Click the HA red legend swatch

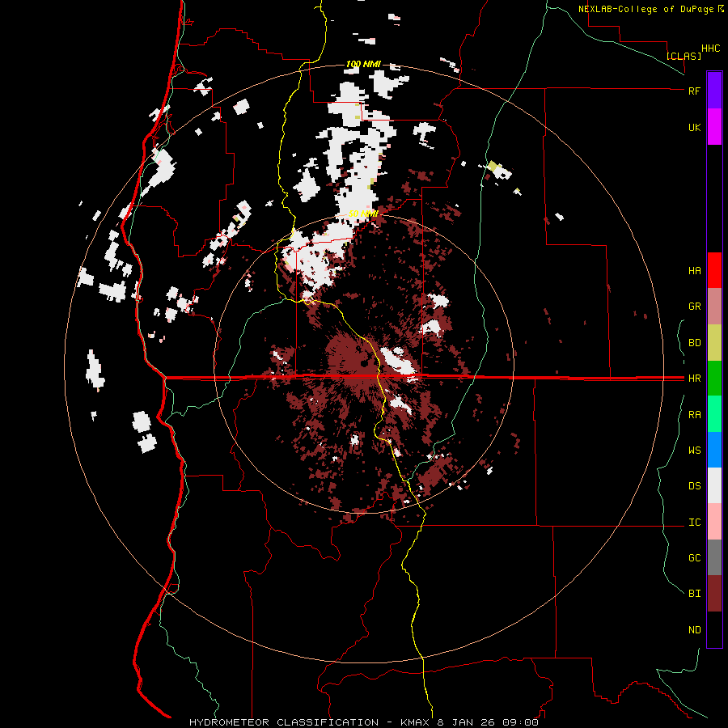click(x=714, y=270)
